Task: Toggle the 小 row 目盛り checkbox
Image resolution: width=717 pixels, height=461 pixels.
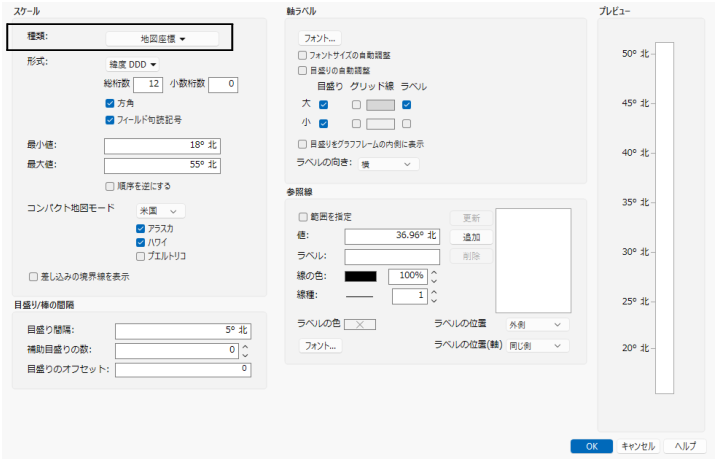Action: tap(324, 123)
